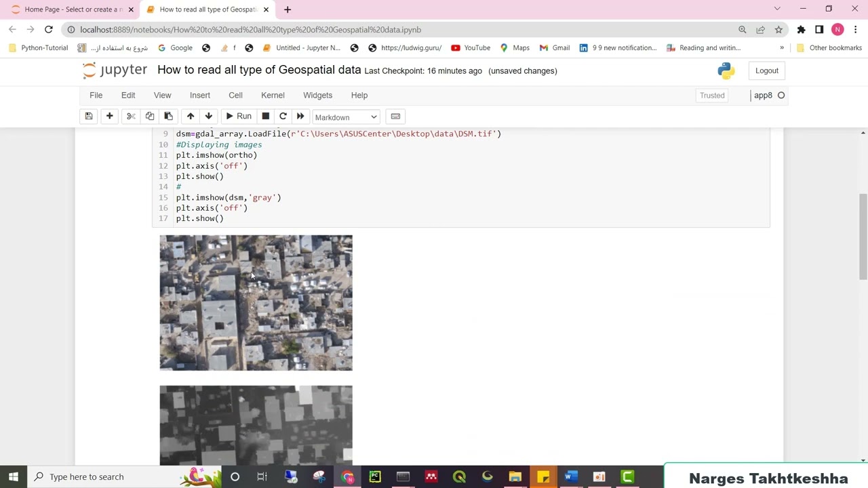
Task: Open the Help menu
Action: click(359, 96)
